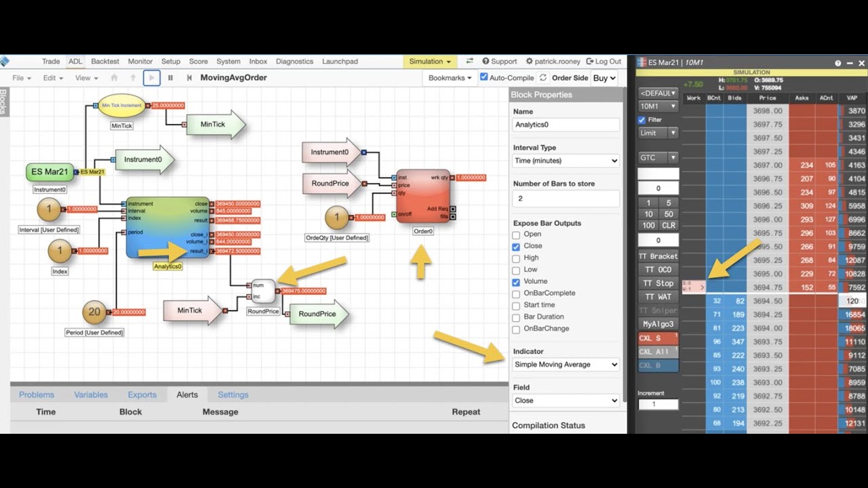Enable the OnBarComplete checkbox

coord(516,293)
